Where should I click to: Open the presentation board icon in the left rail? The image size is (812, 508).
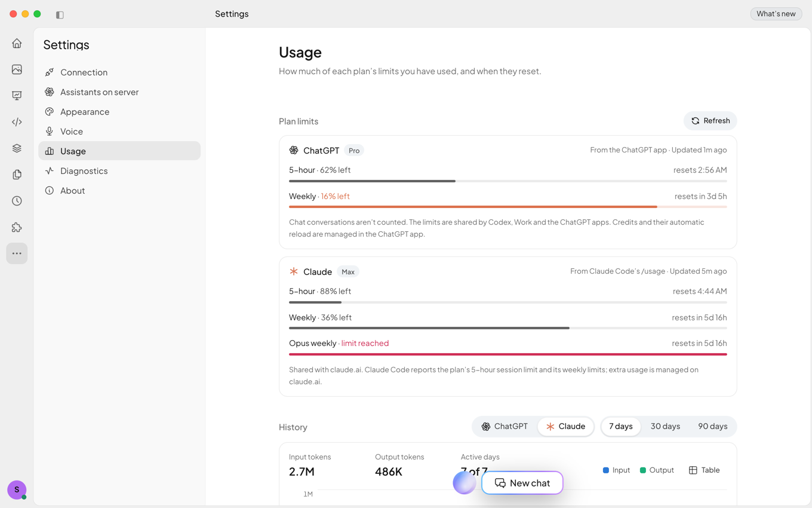tap(17, 96)
